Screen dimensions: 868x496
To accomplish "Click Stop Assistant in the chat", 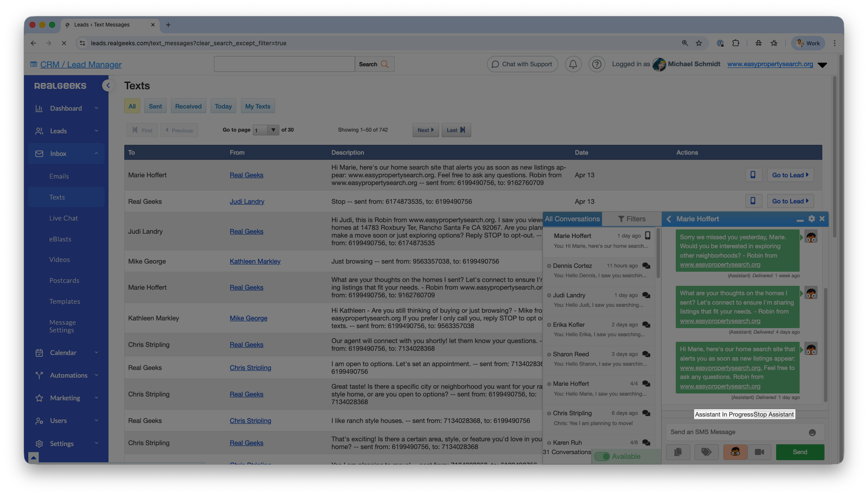I will pos(774,414).
